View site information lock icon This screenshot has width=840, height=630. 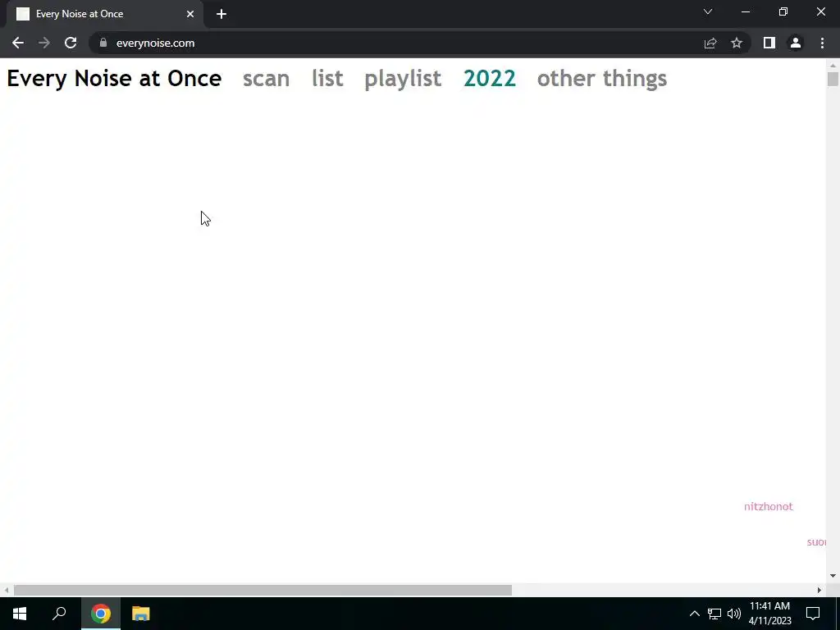[103, 43]
